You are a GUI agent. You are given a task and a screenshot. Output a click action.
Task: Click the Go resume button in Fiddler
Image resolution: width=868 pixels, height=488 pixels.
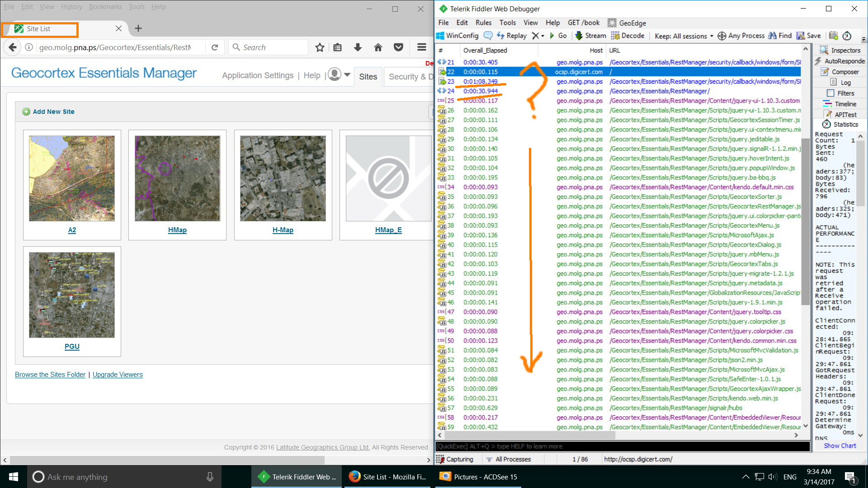[558, 36]
